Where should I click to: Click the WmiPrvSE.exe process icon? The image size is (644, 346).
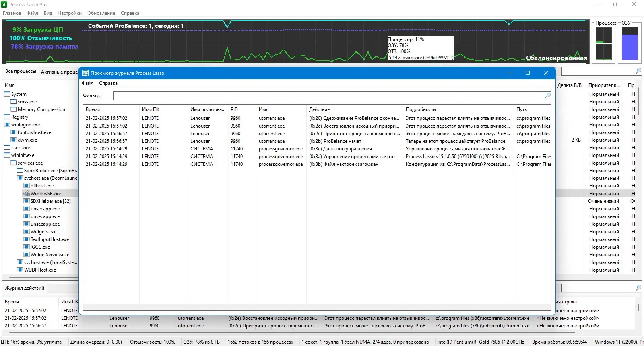(27, 194)
